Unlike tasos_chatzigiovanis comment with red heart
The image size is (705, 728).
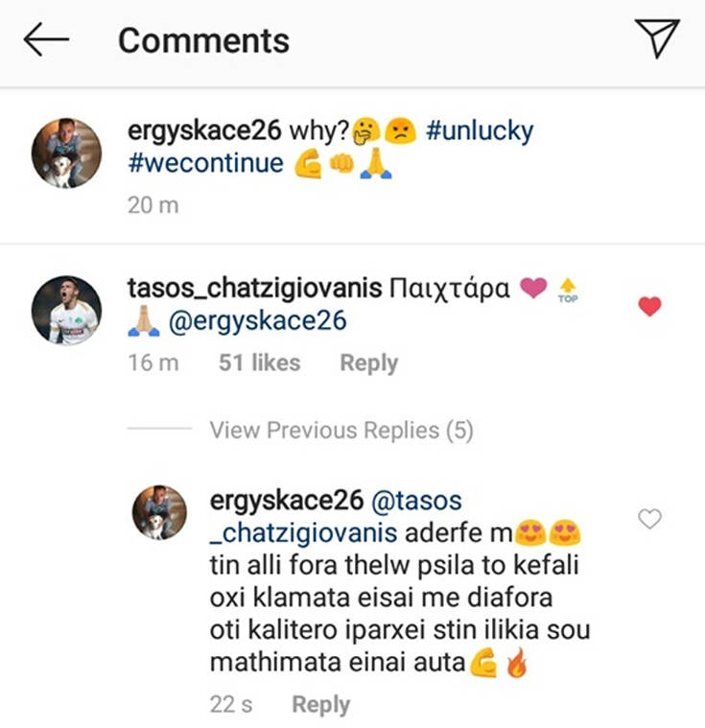(649, 307)
